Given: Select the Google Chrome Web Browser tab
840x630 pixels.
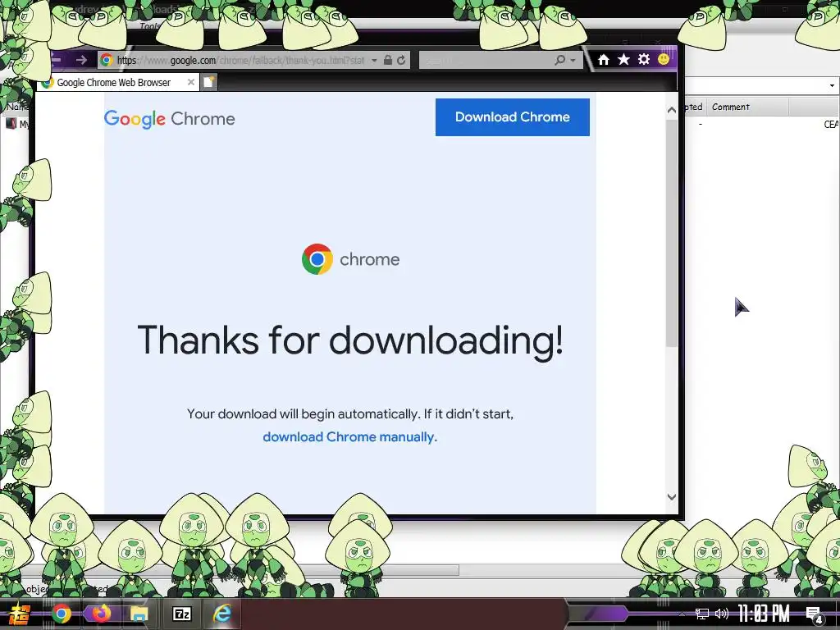Looking at the screenshot, I should [119, 83].
